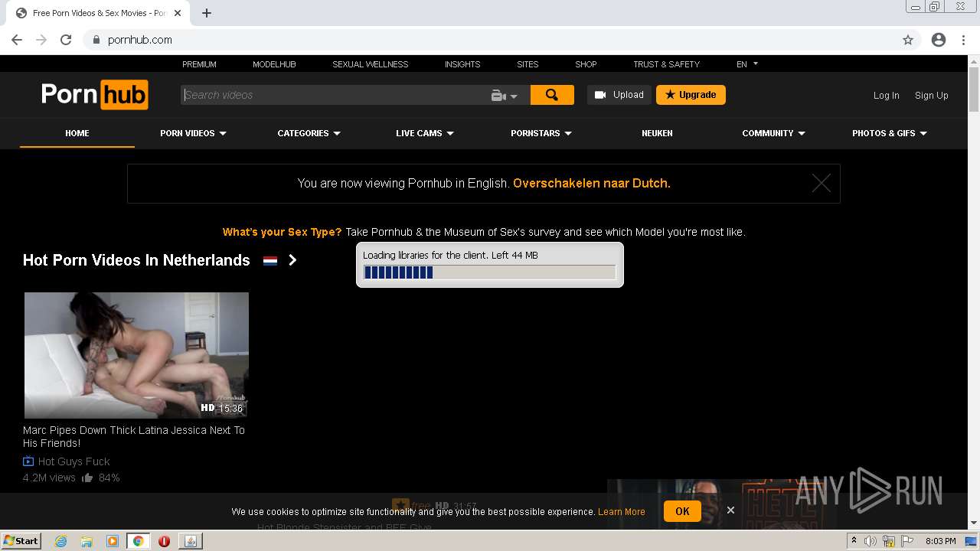
Task: Expand the Porn Videos menu
Action: click(x=193, y=133)
